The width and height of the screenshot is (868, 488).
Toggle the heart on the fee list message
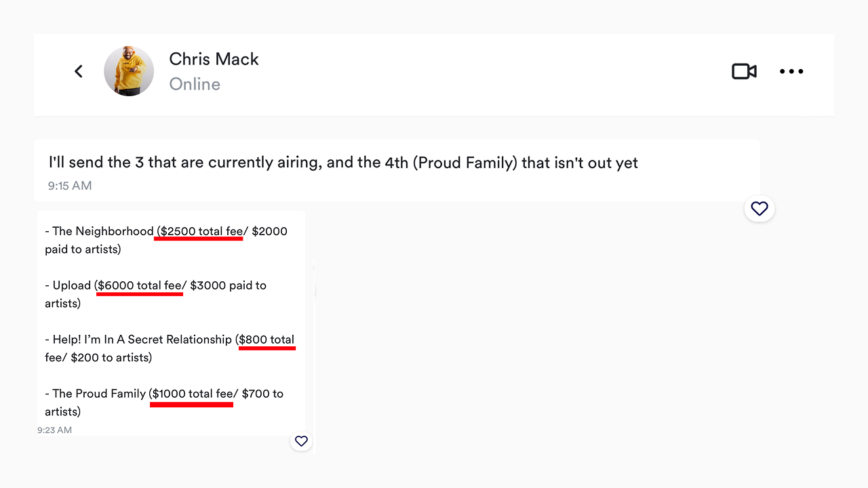click(301, 441)
